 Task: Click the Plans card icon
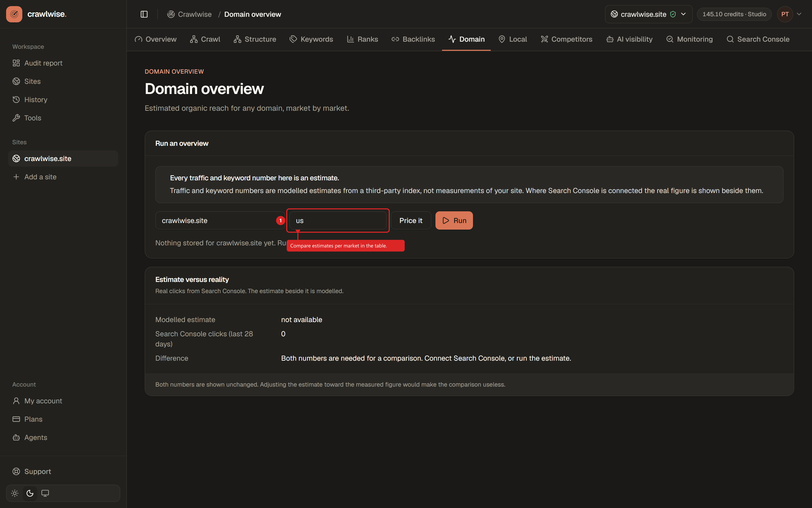pyautogui.click(x=16, y=419)
